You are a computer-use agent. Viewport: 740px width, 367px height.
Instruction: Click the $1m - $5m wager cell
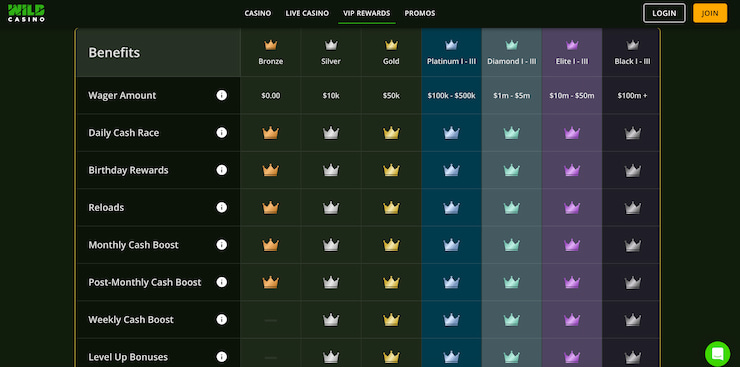(x=512, y=95)
